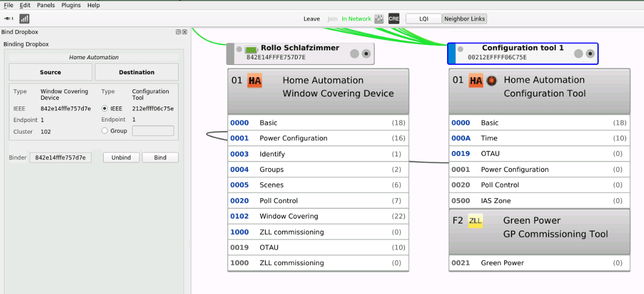
Task: Click the ZLL icon on the Green Power endpoint
Action: click(475, 221)
